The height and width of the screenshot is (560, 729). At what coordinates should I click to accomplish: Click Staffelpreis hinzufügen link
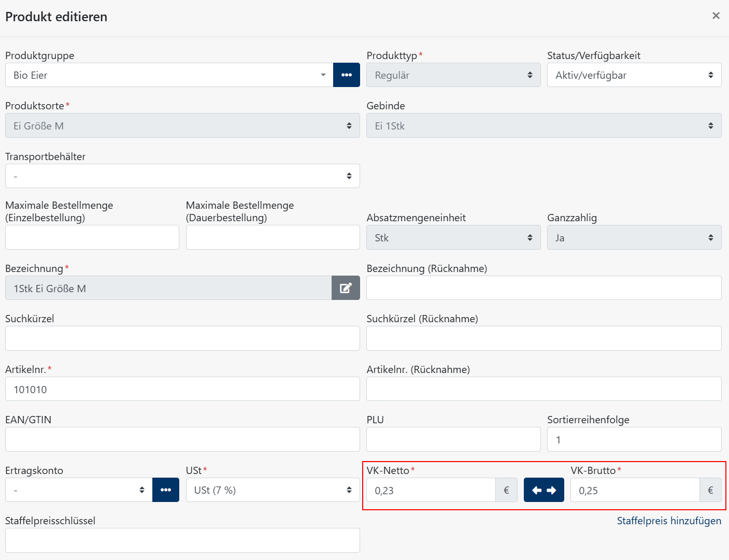[669, 521]
